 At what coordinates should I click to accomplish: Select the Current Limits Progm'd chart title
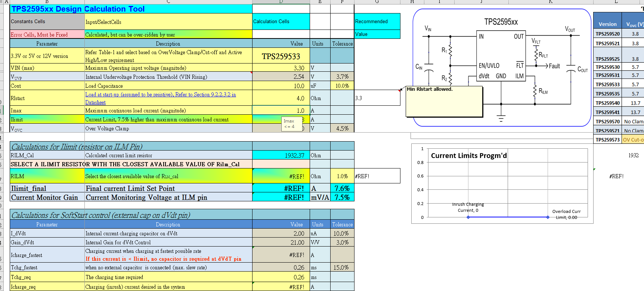tap(469, 155)
